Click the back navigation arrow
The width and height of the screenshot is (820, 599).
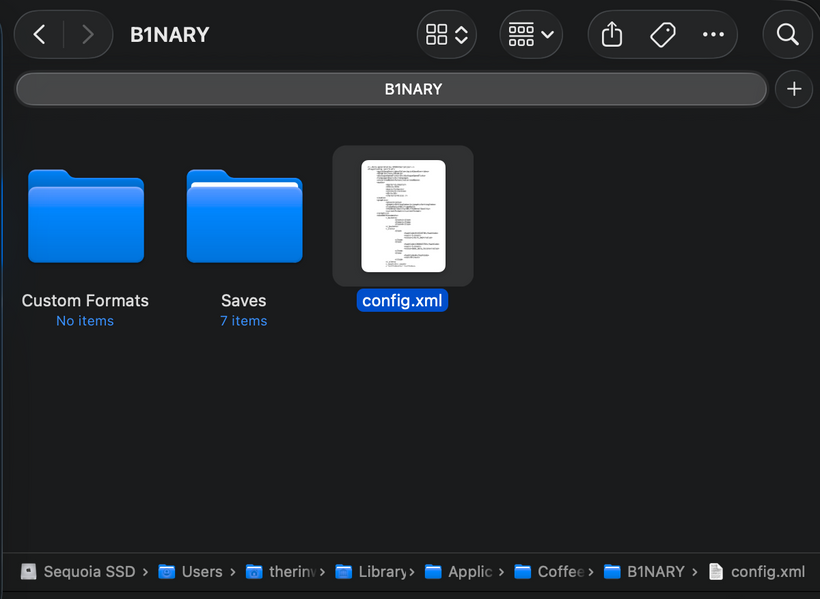[x=40, y=35]
